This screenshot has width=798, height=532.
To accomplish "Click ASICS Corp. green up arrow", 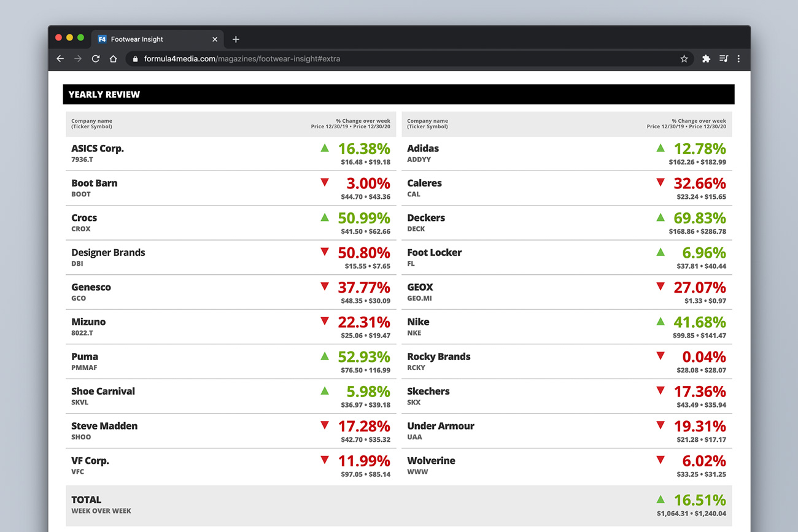I will [x=325, y=148].
